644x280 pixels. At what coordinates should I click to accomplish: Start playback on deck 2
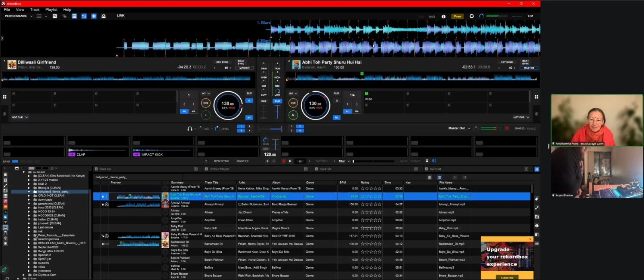pyautogui.click(x=293, y=115)
